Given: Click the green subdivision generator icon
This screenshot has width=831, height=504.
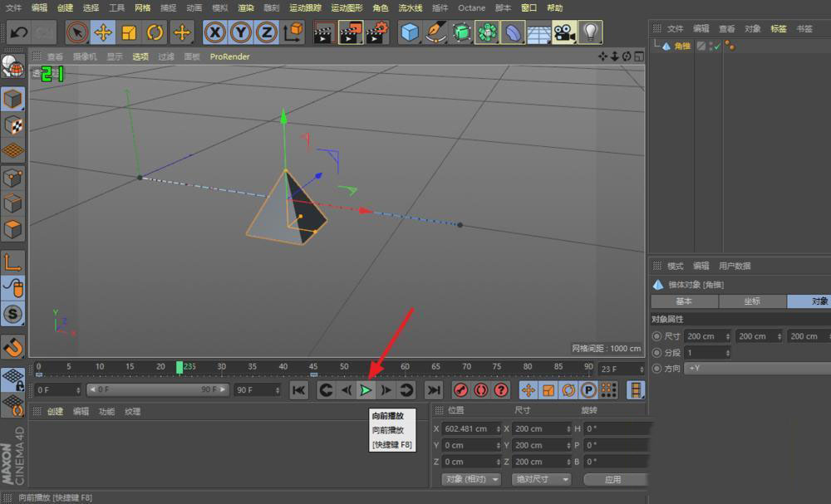Looking at the screenshot, I should click(x=461, y=33).
